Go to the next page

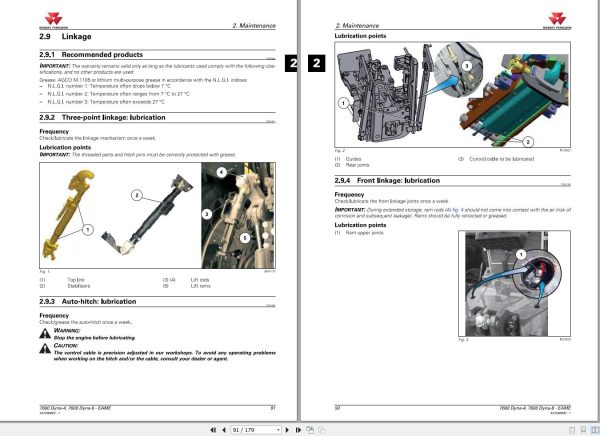(287, 430)
